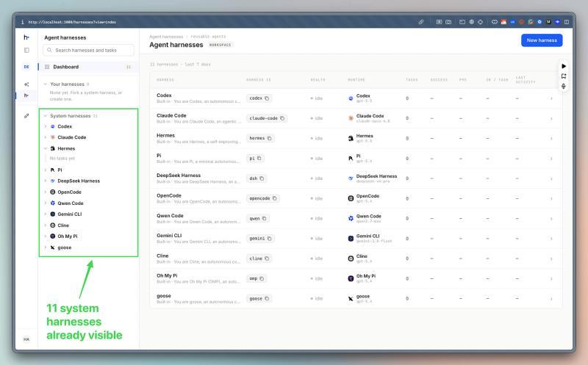Viewport: 588px width, 365px height.
Task: Open the Claude Code harness name in the table
Action: [x=171, y=115]
